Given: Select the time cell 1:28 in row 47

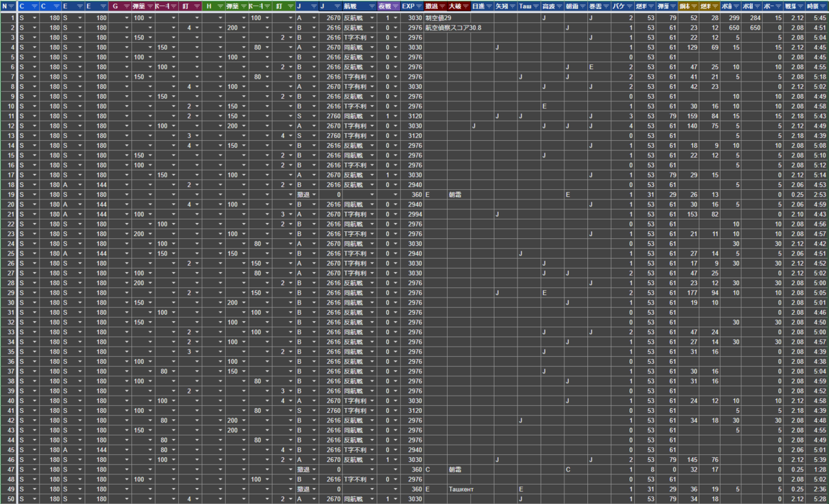Looking at the screenshot, I should (817, 469).
